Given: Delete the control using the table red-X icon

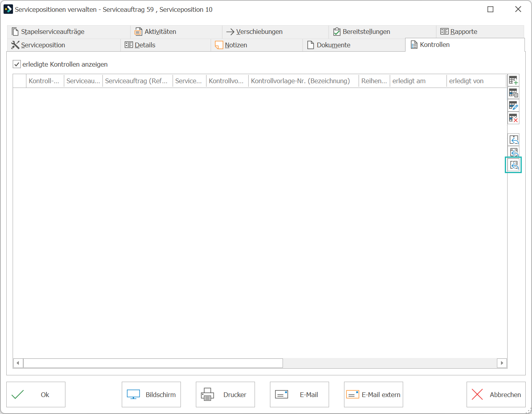Looking at the screenshot, I should [x=513, y=118].
